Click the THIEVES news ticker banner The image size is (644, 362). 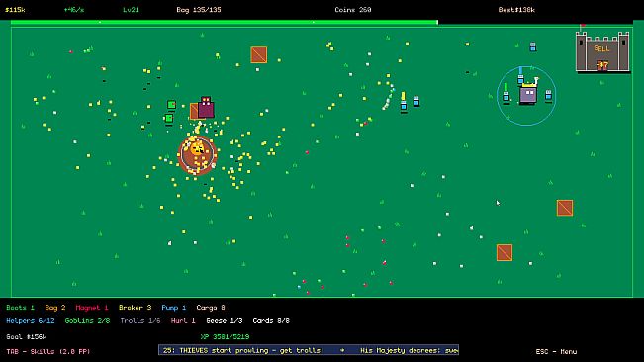pos(309,350)
